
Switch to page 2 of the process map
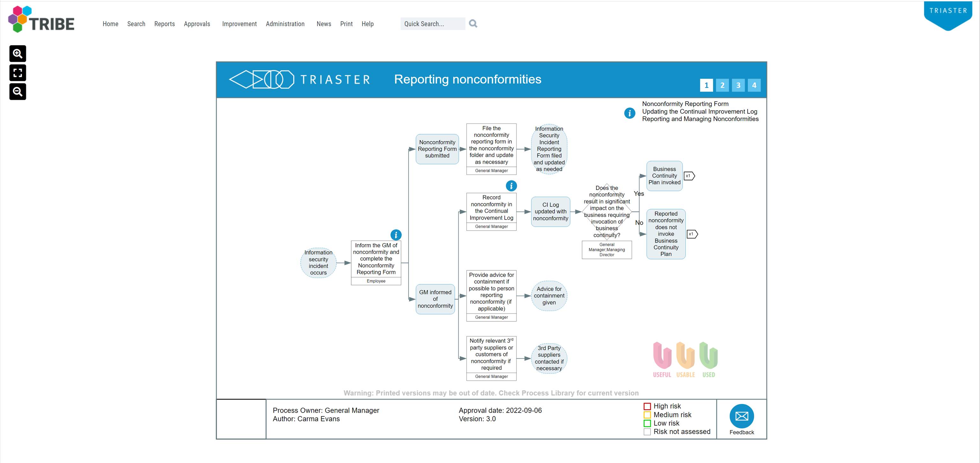point(722,85)
